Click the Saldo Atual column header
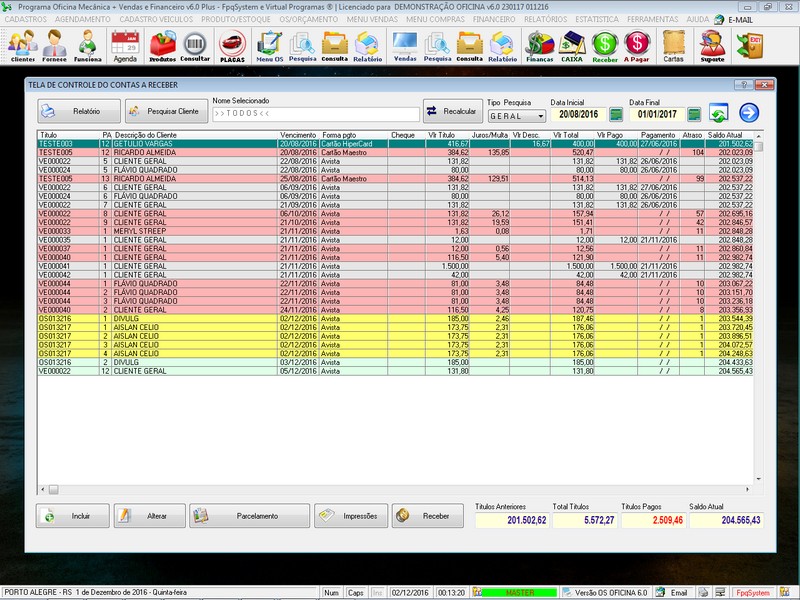Image resolution: width=800 pixels, height=600 pixels. [x=725, y=135]
